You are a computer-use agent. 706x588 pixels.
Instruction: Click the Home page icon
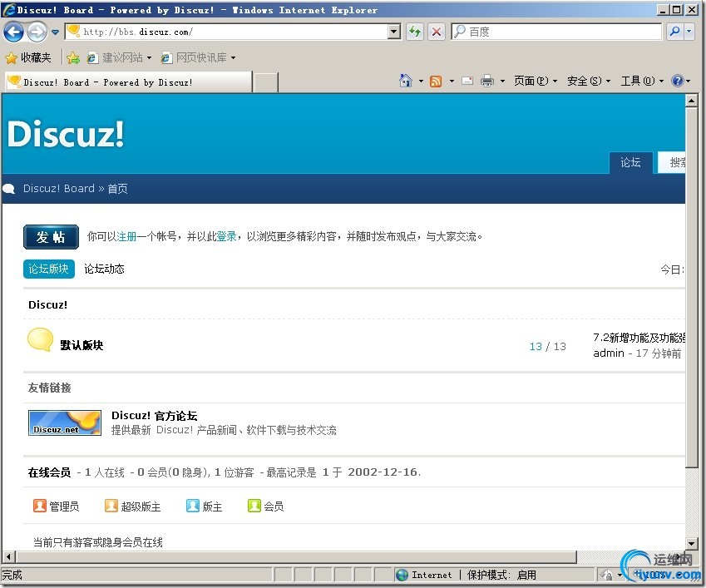click(406, 81)
